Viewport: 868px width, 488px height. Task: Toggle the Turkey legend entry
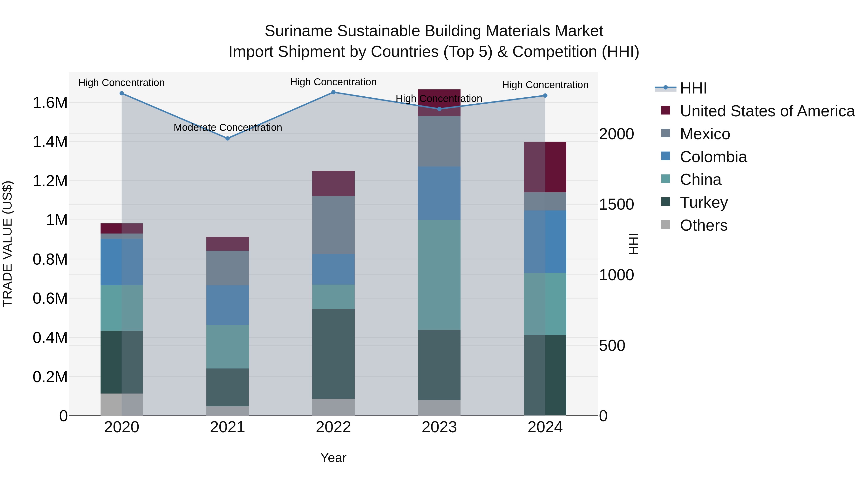694,202
